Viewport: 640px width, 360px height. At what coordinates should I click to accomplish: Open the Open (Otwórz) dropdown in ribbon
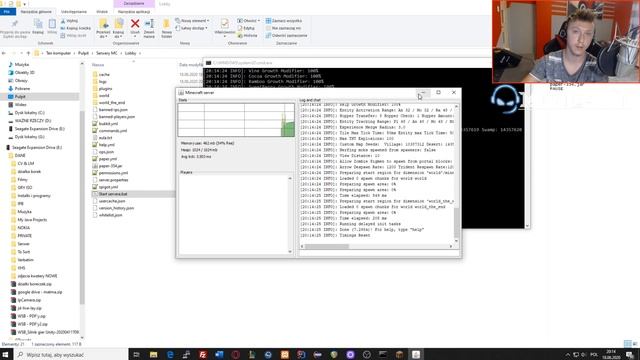tap(248, 21)
